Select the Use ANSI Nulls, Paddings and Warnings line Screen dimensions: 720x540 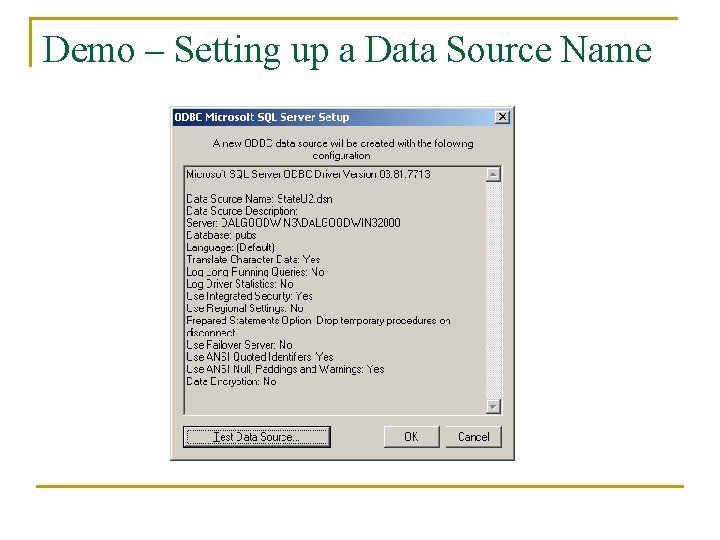[285, 369]
